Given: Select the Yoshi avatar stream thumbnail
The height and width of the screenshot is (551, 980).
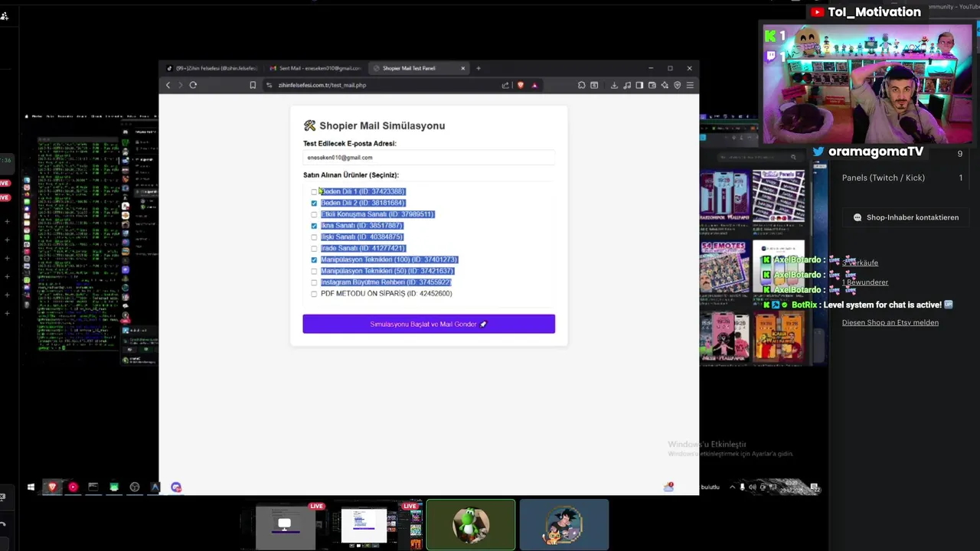Looking at the screenshot, I should 471,524.
